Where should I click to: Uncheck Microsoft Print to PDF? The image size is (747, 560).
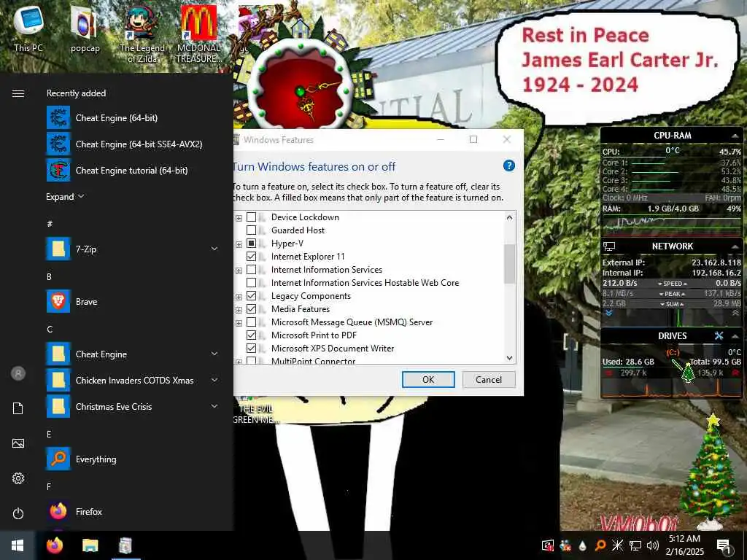251,335
